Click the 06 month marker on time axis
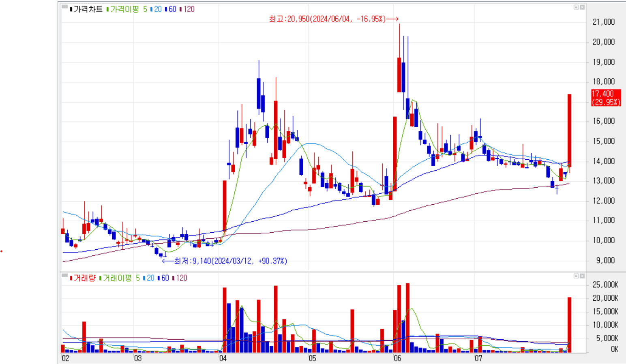 (x=397, y=358)
